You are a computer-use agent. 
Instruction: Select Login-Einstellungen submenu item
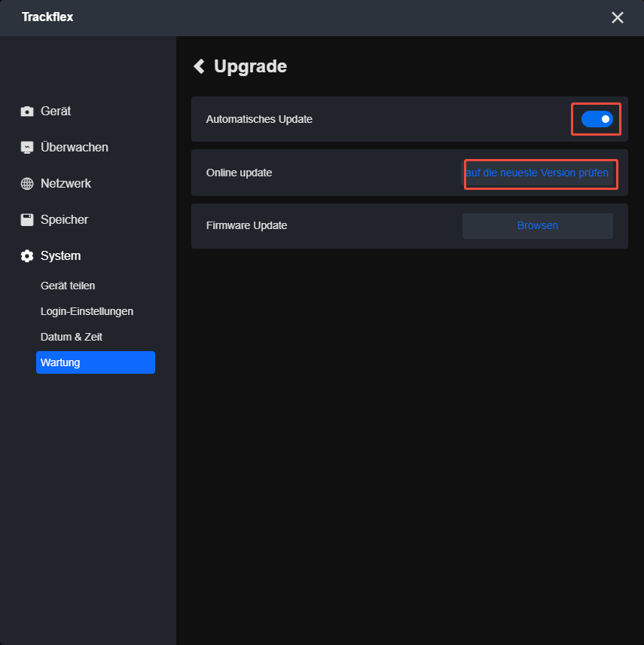[x=87, y=311]
